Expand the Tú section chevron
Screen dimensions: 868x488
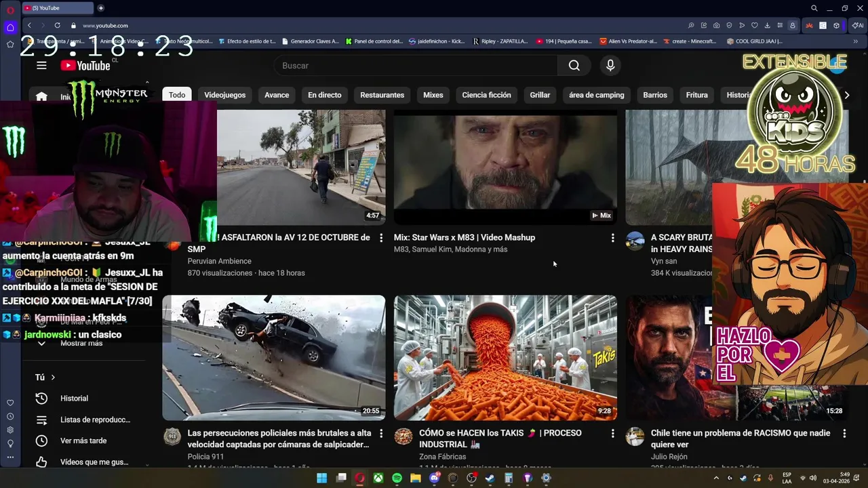pyautogui.click(x=52, y=378)
